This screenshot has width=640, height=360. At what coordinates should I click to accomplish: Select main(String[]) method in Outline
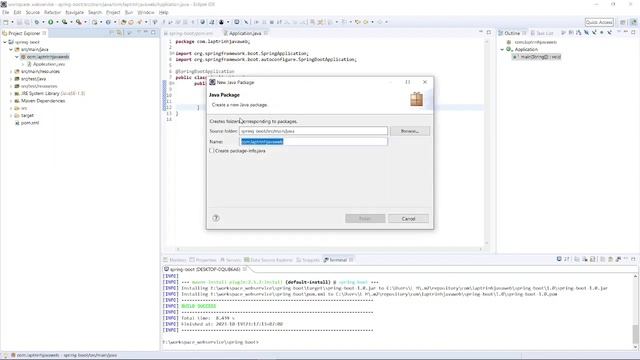pyautogui.click(x=537, y=57)
